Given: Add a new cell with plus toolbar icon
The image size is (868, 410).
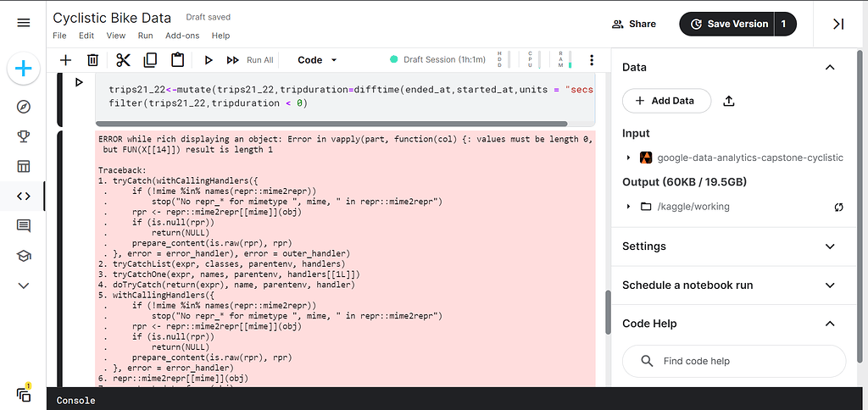Looking at the screenshot, I should coord(65,60).
